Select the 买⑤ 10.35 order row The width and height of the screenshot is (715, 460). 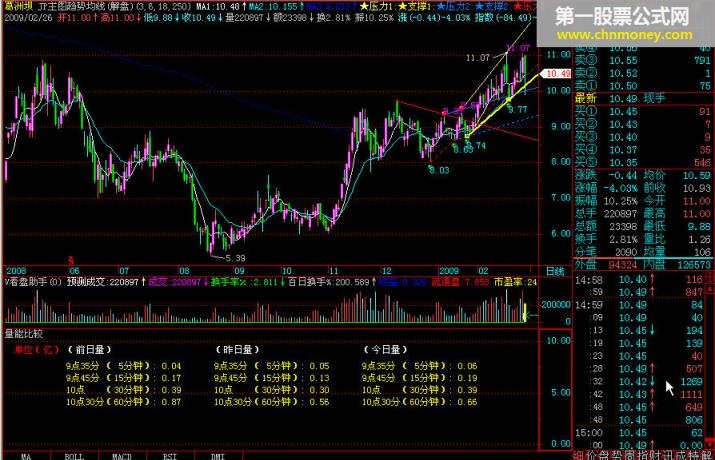[642, 162]
